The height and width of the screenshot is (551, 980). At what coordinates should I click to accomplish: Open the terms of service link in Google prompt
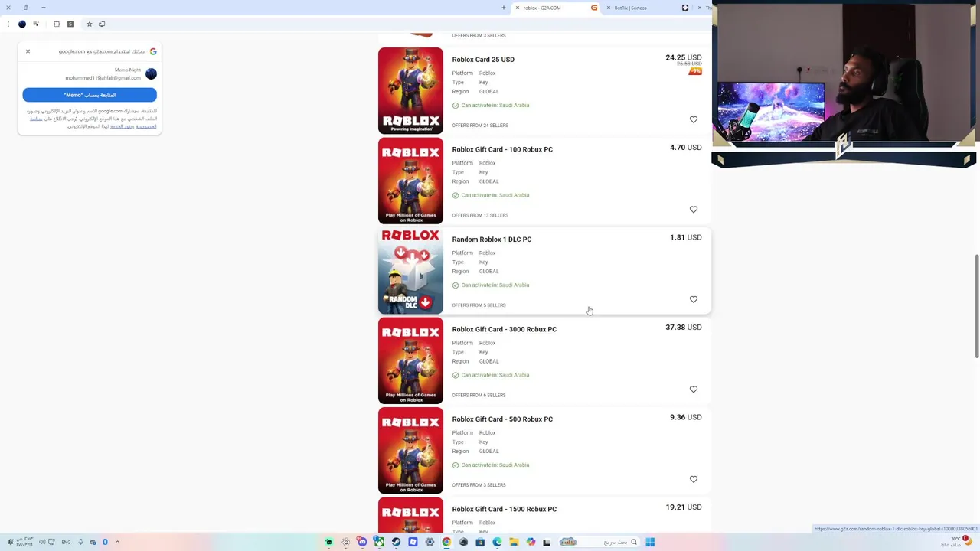coord(122,126)
